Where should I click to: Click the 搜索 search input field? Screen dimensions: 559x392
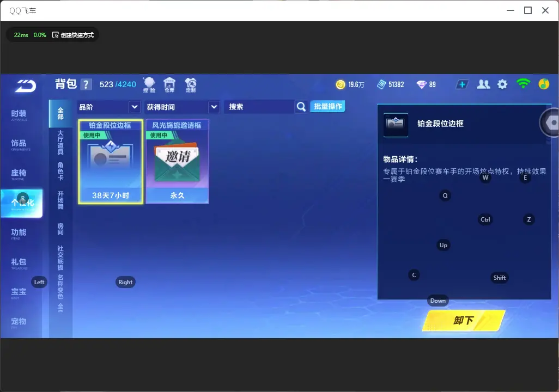pyautogui.click(x=259, y=107)
